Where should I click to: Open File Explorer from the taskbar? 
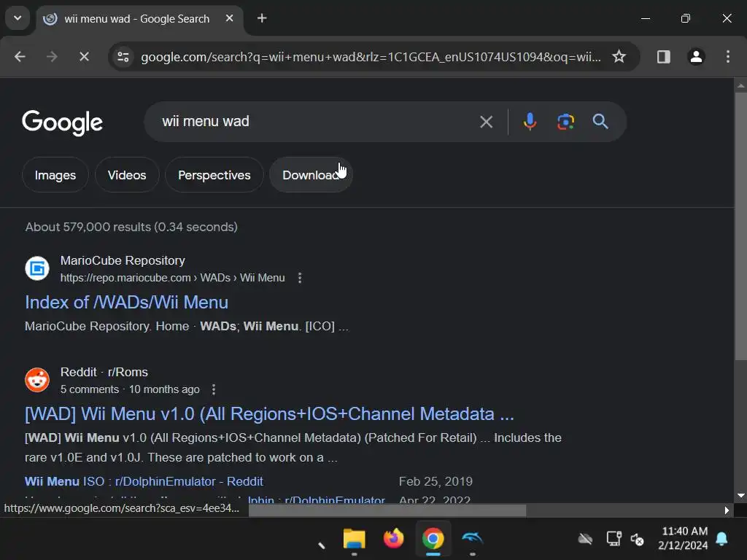354,539
